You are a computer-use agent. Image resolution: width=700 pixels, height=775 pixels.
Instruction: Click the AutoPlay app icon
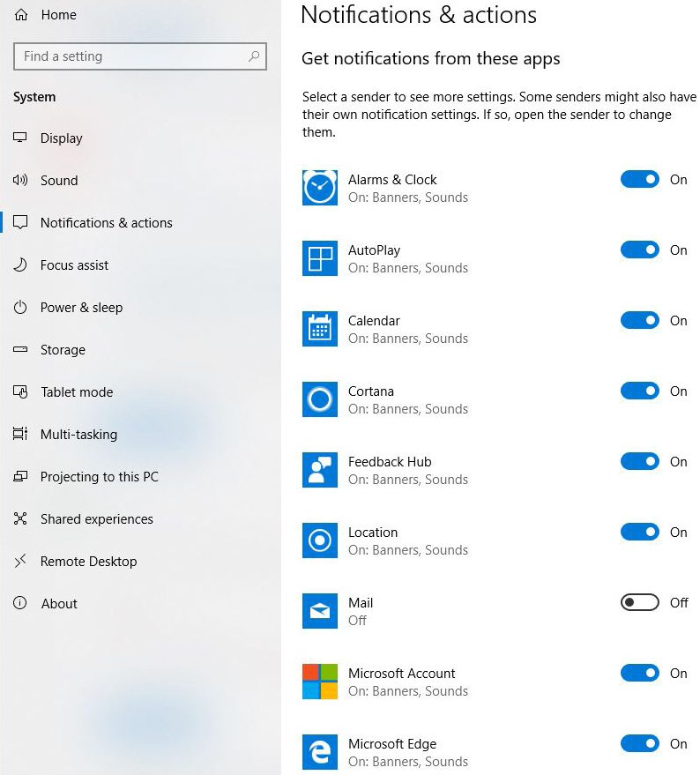320,258
